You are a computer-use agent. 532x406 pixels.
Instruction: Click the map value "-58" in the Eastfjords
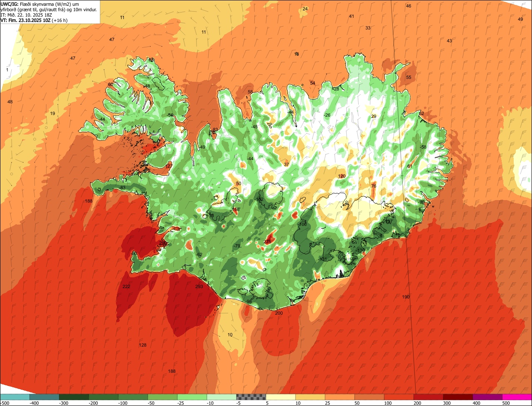(x=423, y=147)
